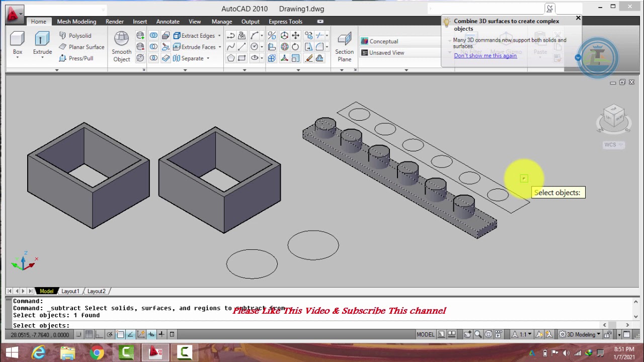Click the Quick Properties status bar icon
Image resolution: width=644 pixels, height=362 pixels.
click(172, 334)
